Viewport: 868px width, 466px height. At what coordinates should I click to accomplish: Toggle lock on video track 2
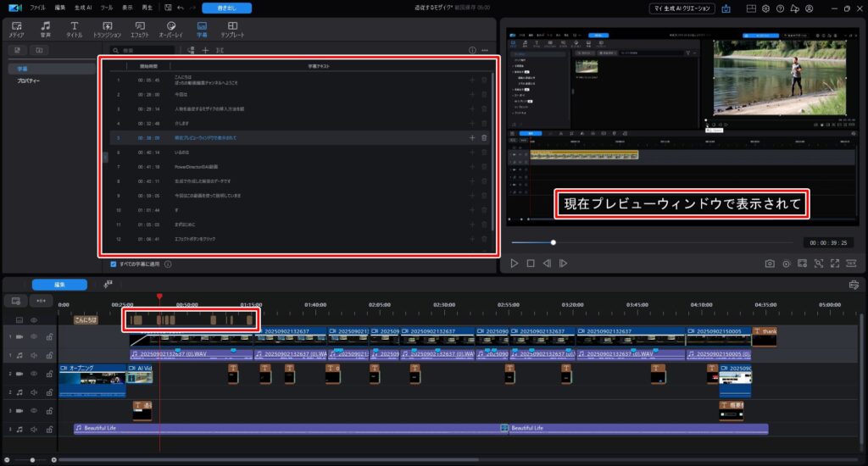click(x=49, y=374)
